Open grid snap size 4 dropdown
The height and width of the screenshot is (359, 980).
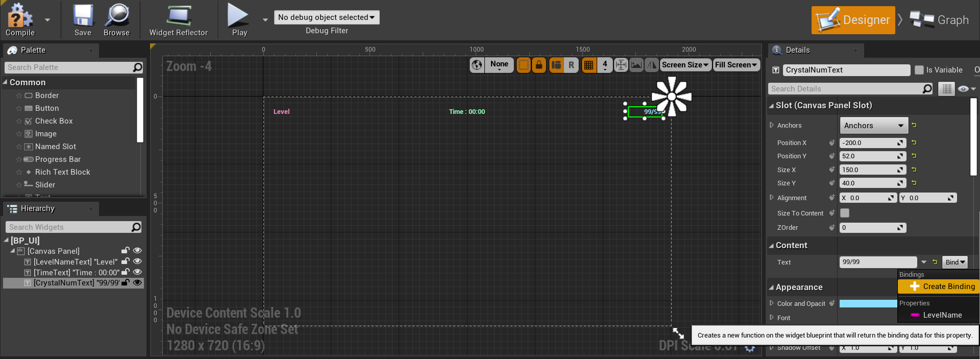605,65
